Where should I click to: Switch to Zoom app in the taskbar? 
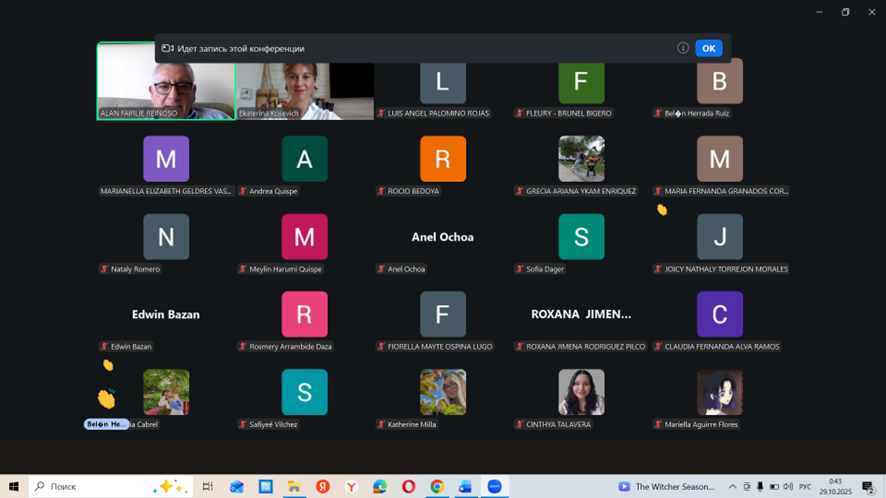(x=494, y=487)
